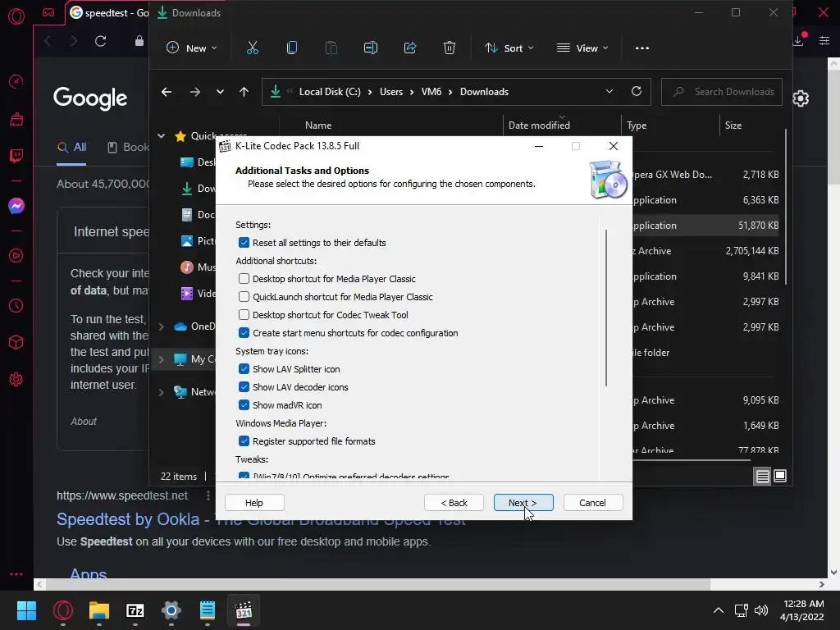Go up one folder level in Explorer

click(244, 92)
